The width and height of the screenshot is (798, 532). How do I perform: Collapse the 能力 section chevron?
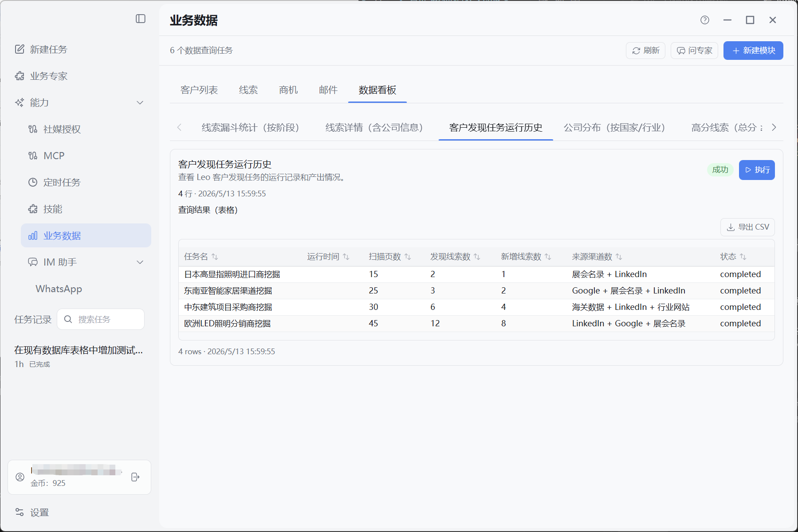tap(140, 102)
